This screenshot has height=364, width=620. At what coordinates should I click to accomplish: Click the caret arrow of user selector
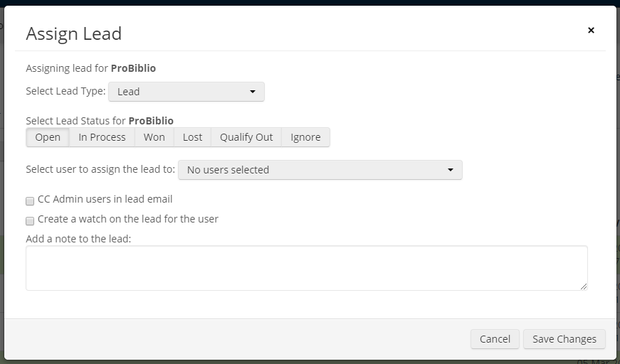(451, 170)
